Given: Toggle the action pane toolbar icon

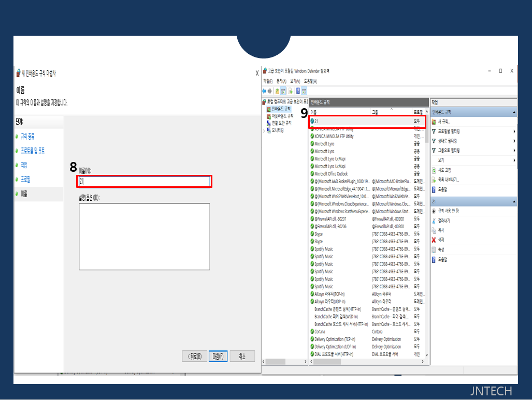Looking at the screenshot, I should click(304, 91).
